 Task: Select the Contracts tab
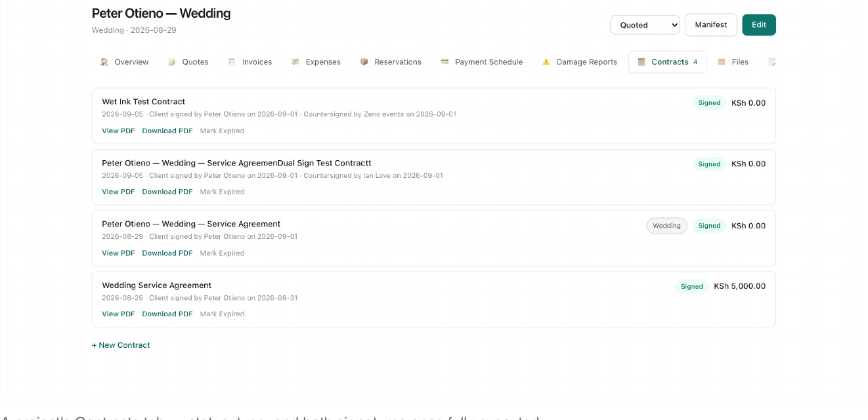point(667,62)
